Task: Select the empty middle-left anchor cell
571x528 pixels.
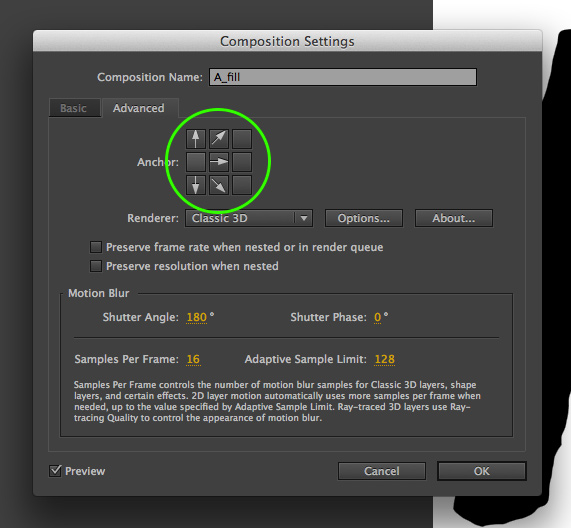Action: point(196,162)
